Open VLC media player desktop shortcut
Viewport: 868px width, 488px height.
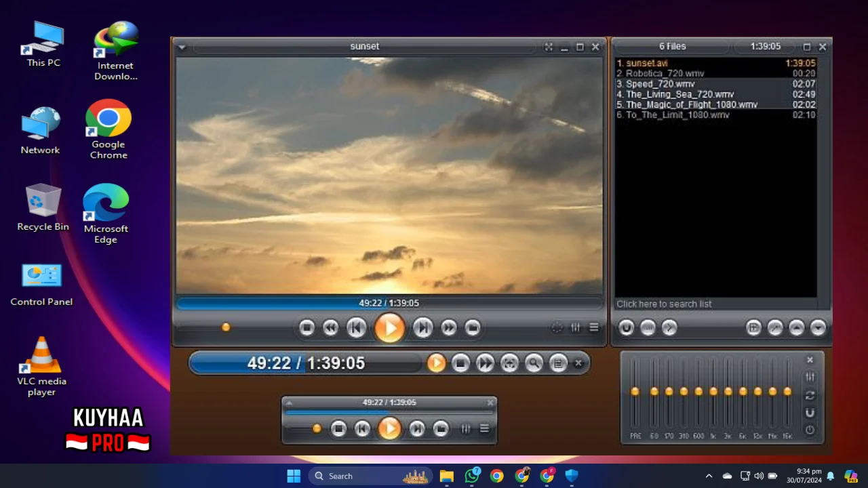coord(41,367)
